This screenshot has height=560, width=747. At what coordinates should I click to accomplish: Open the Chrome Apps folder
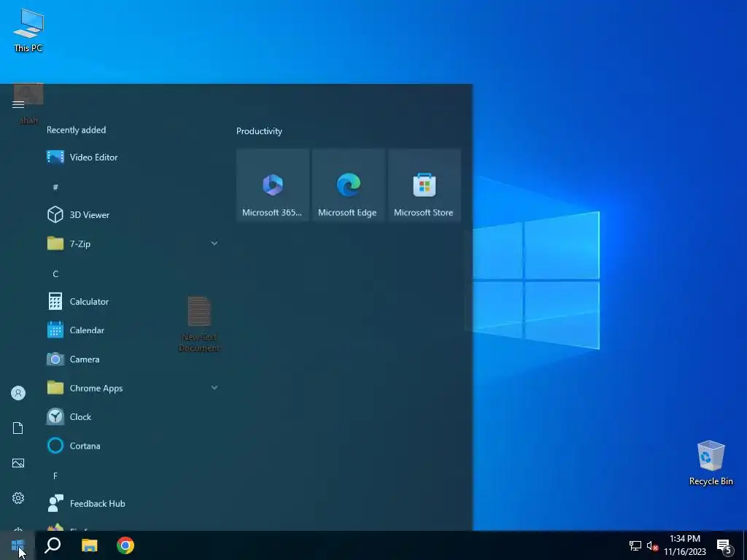131,388
